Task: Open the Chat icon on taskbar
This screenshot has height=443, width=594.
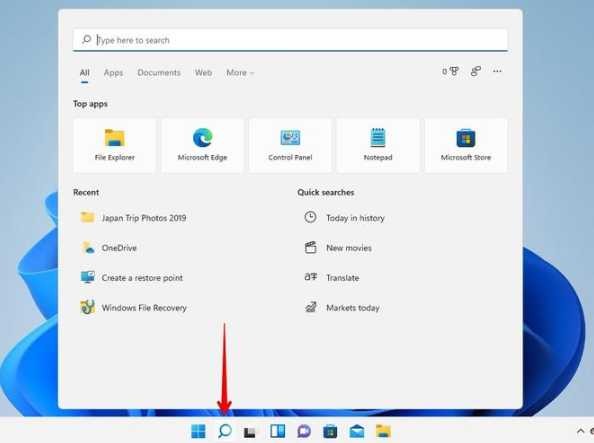Action: tap(304, 431)
